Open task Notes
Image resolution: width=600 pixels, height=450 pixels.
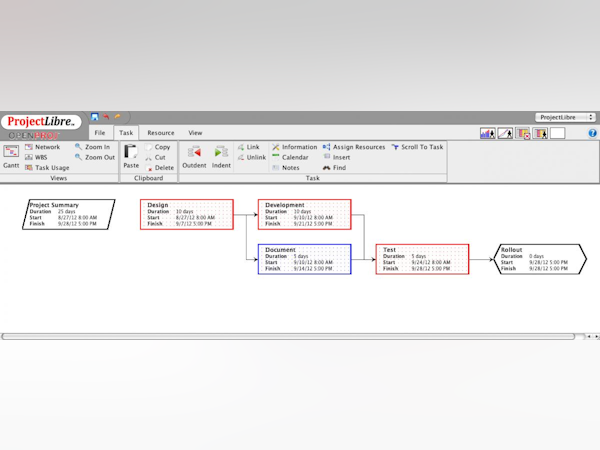coord(286,168)
